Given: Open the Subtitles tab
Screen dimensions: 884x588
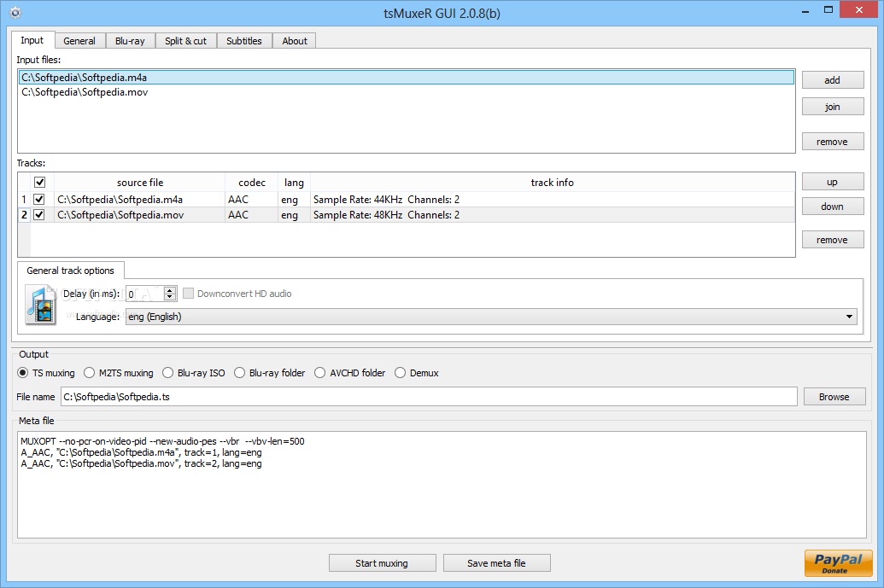Looking at the screenshot, I should click(x=244, y=41).
